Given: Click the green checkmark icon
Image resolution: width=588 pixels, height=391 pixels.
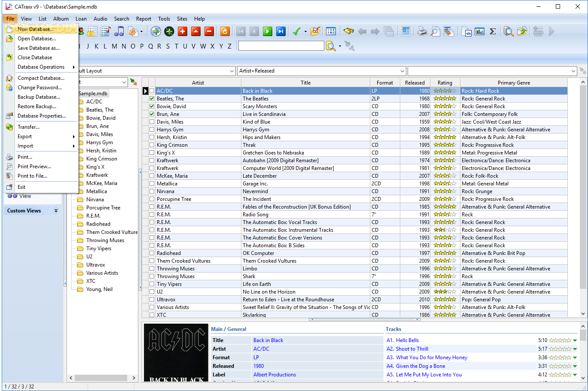Looking at the screenshot, I should click(x=296, y=31).
